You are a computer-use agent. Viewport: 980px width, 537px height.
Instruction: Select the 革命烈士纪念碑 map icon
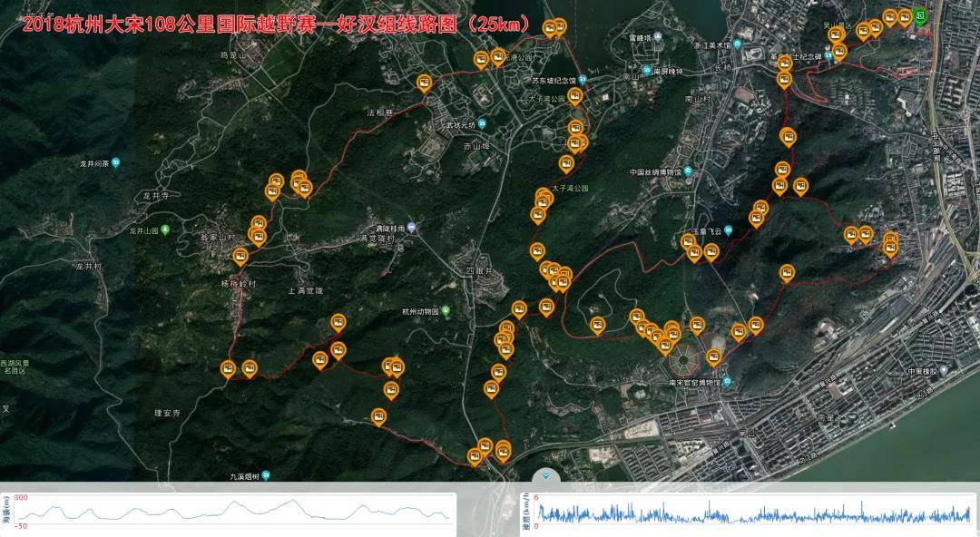828,56
